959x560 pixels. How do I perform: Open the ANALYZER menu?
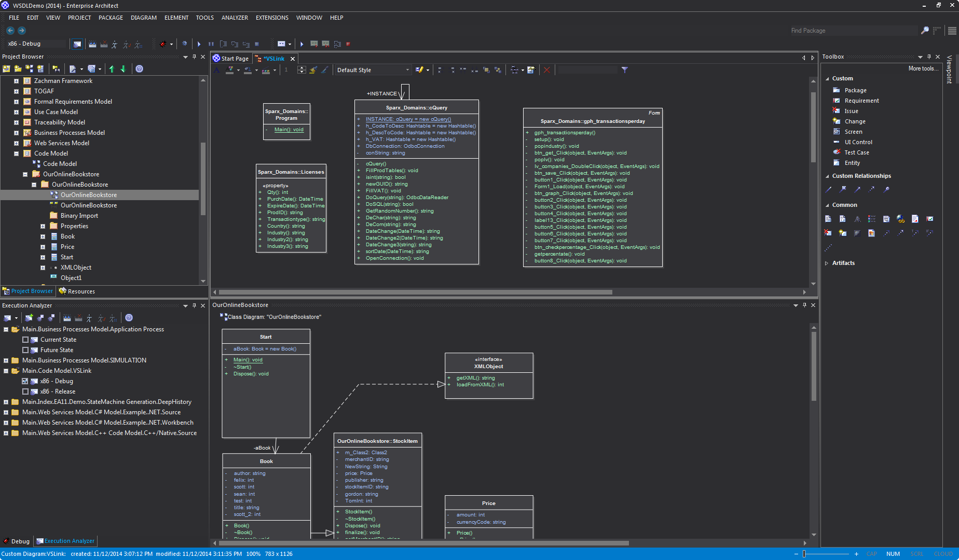click(235, 18)
